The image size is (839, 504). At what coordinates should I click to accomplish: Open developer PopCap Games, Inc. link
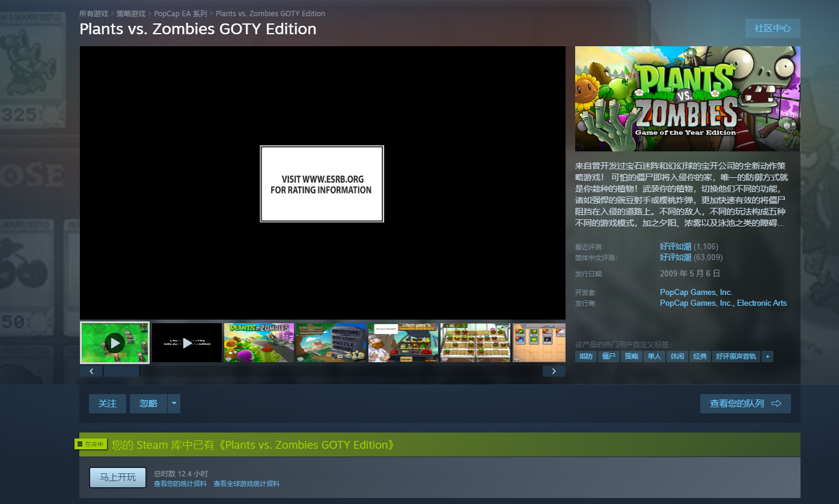(x=696, y=293)
